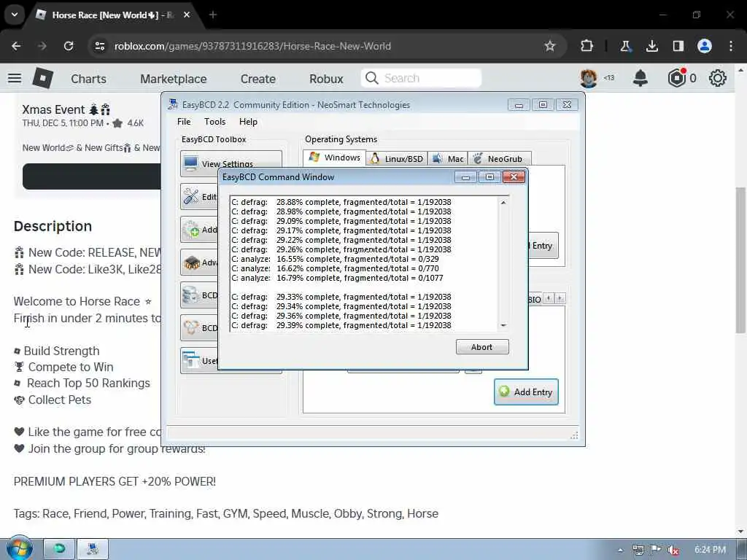Click Useful Utilities icon button
This screenshot has width=747, height=560.
tap(199, 360)
